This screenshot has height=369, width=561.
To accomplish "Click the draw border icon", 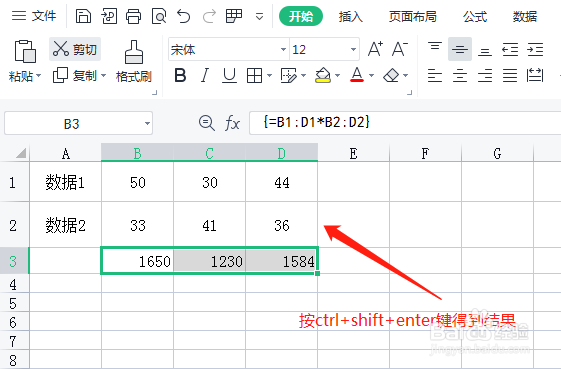I will [x=288, y=76].
